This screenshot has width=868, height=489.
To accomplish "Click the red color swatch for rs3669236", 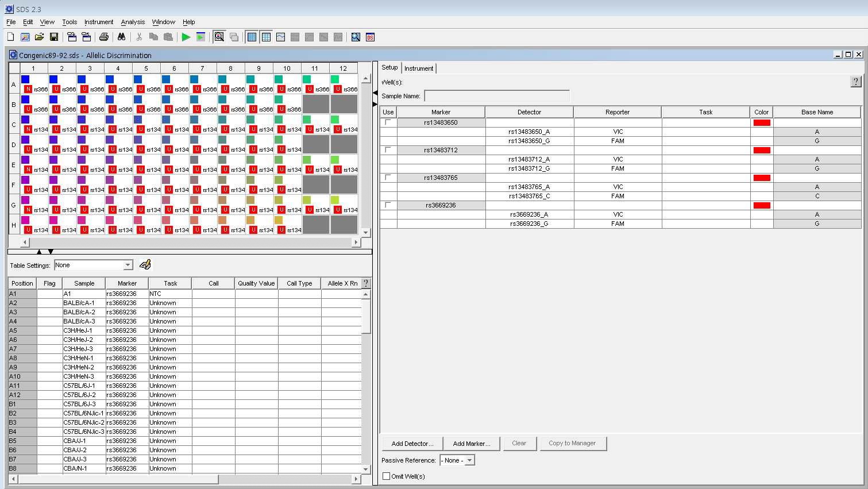I will [762, 205].
